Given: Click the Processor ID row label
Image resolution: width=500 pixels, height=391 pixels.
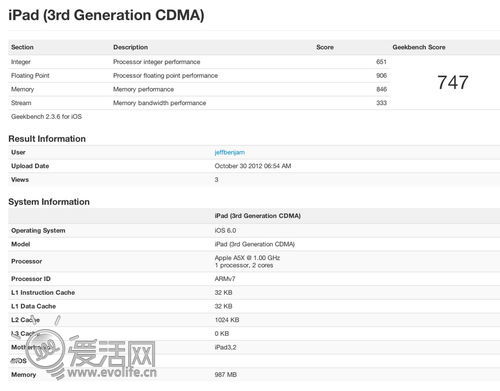Looking at the screenshot, I should coord(31,279).
